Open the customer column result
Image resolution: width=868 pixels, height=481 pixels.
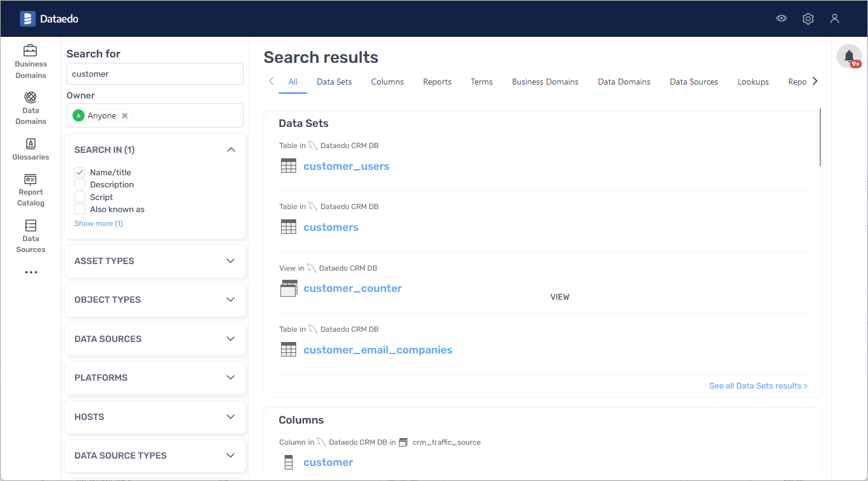coord(328,462)
